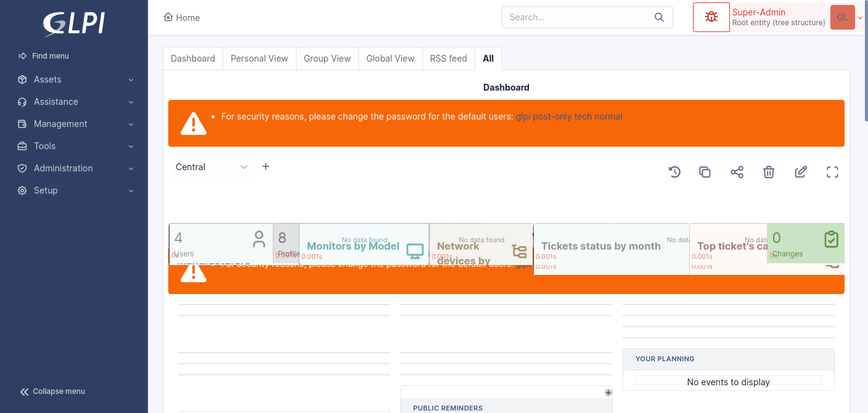
Task: Open the Super-Admin user menu chevron
Action: [x=861, y=17]
